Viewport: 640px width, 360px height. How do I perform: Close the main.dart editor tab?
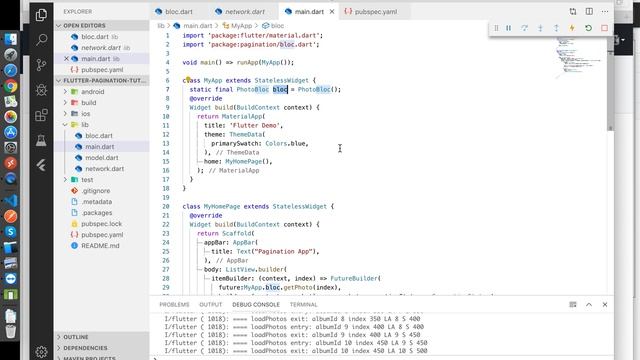coord(332,11)
